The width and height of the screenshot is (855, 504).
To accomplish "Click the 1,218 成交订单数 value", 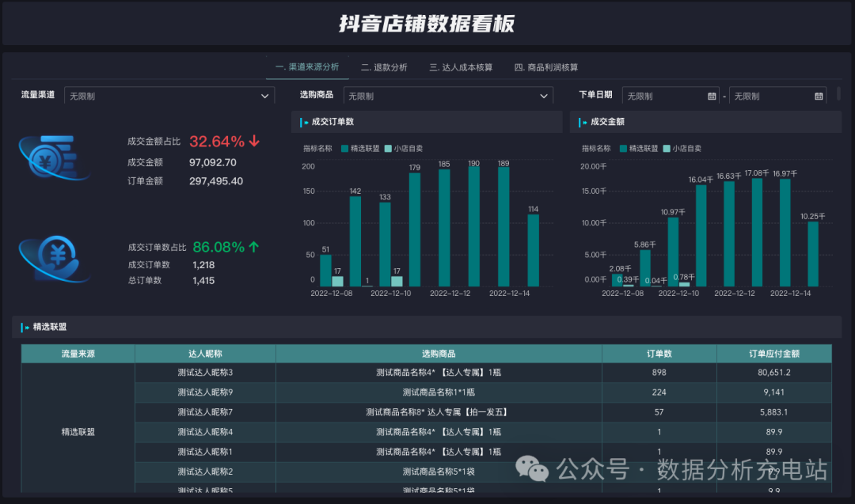I will (203, 265).
